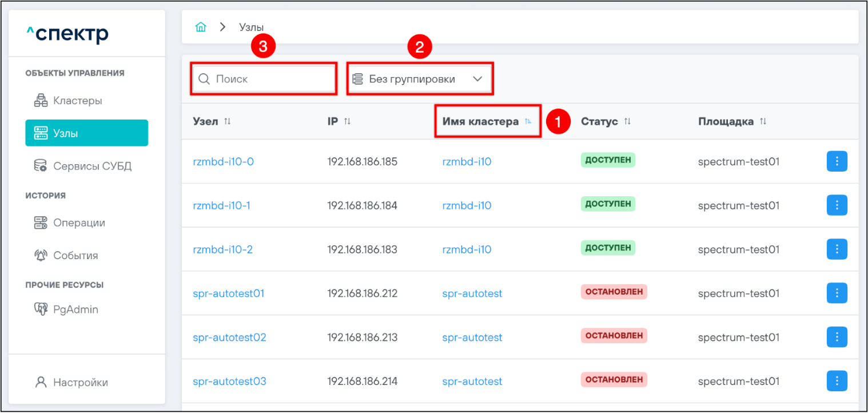Click the Поиск search field
868x413 pixels.
[269, 79]
